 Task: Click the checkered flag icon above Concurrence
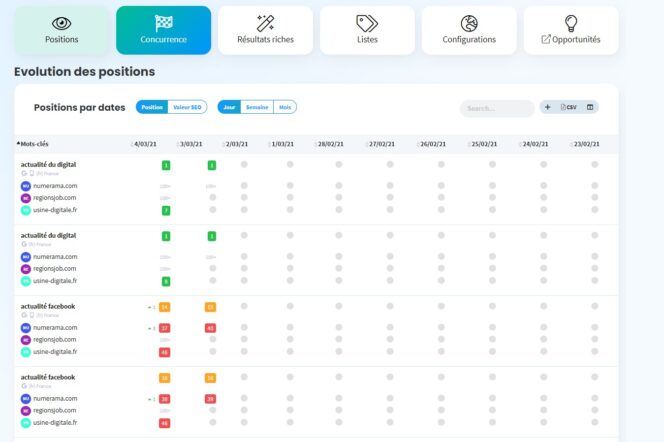coord(163,23)
